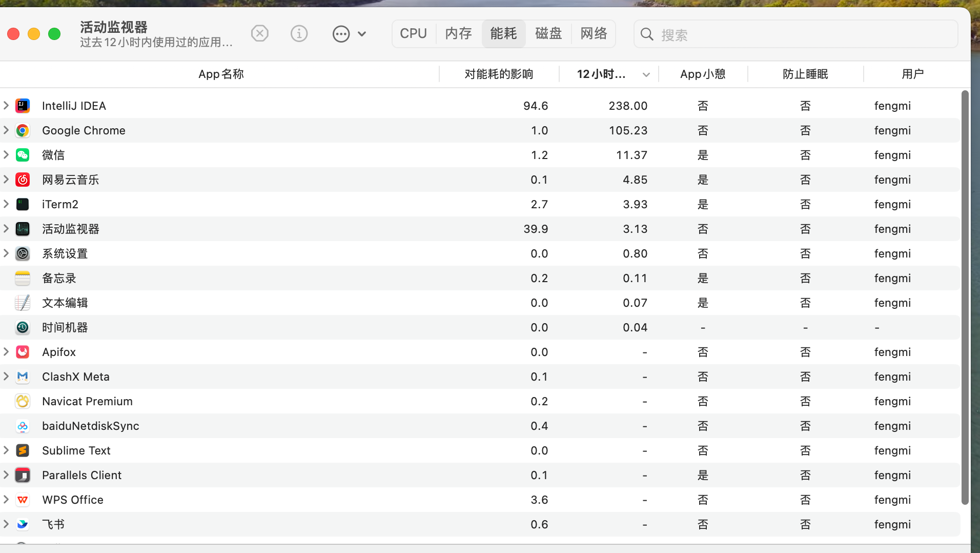Click the Sublime Text icon

click(x=23, y=450)
